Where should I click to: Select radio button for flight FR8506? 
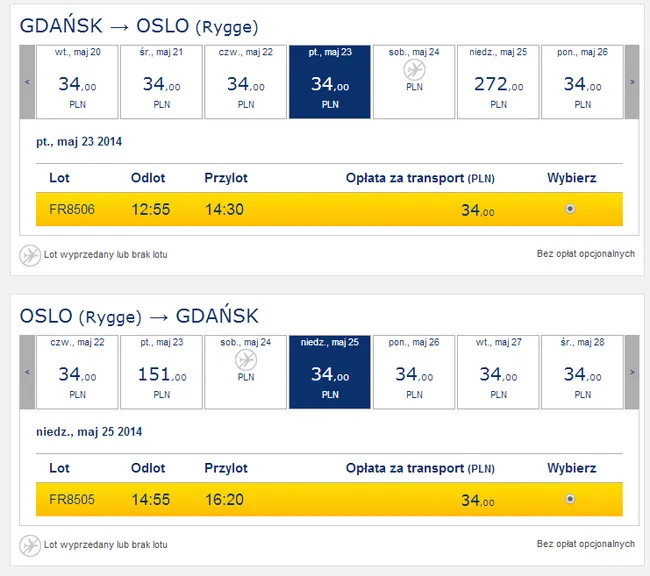(x=570, y=209)
